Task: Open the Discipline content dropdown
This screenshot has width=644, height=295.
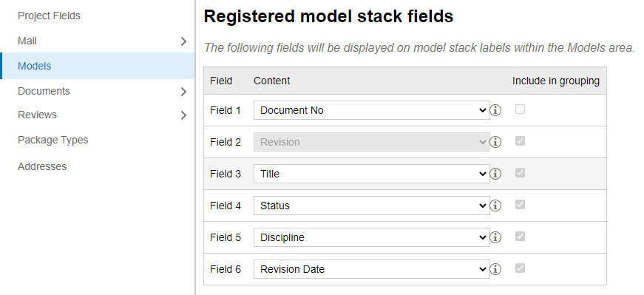Action: tap(371, 237)
